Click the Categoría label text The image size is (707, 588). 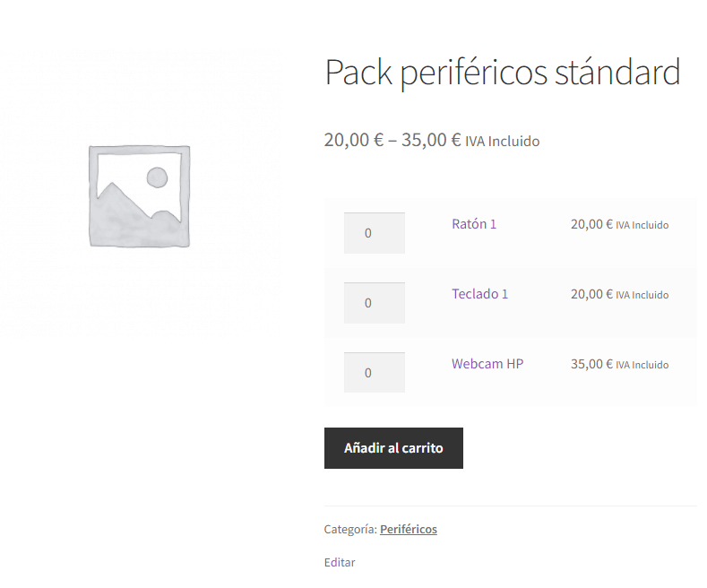coord(350,530)
